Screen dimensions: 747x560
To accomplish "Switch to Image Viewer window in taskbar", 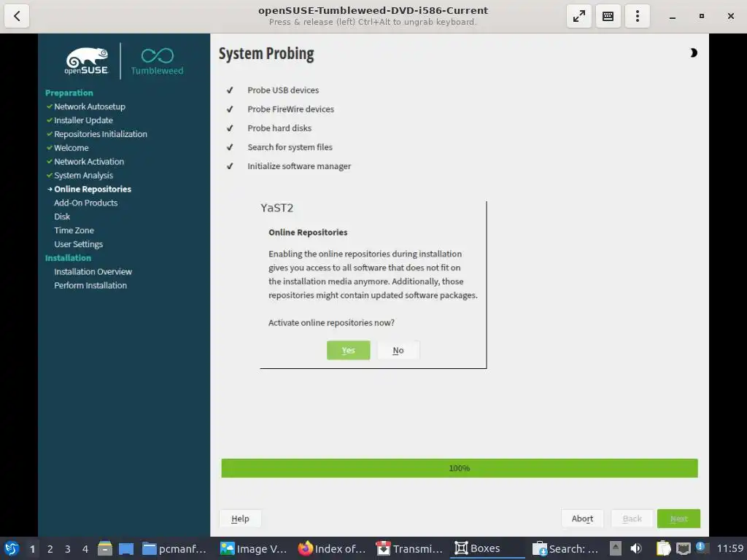I will [253, 548].
